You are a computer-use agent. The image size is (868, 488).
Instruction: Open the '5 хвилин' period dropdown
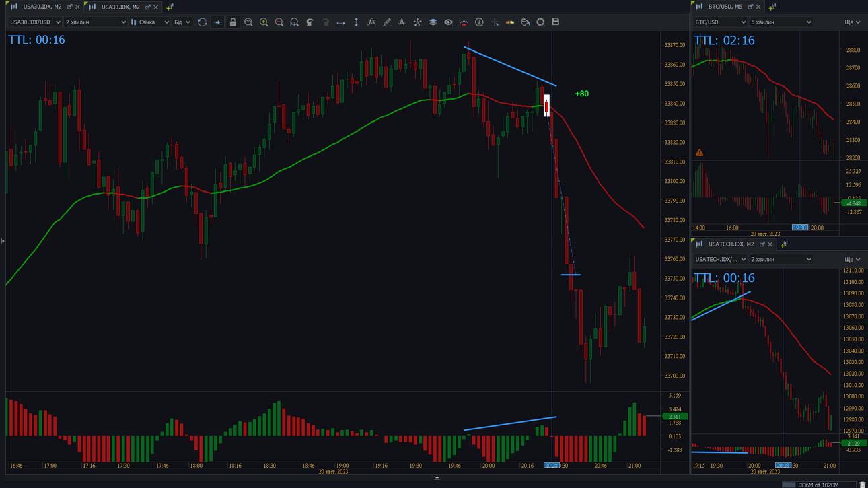point(781,22)
